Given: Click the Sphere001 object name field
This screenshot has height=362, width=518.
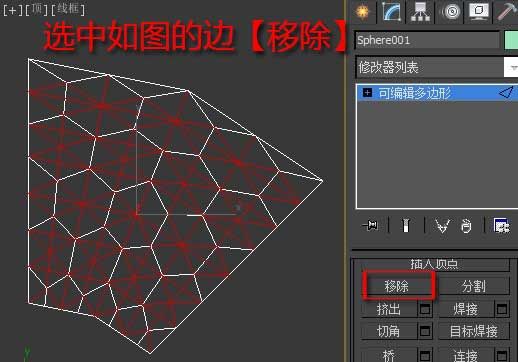Looking at the screenshot, I should coord(427,41).
